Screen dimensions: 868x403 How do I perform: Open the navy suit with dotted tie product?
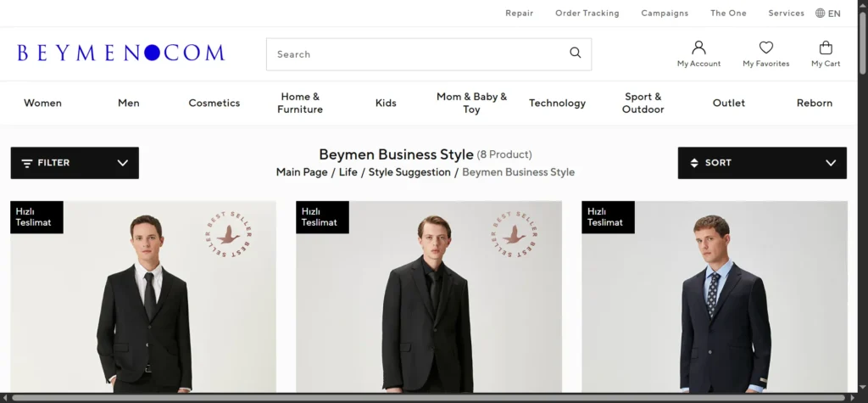click(x=715, y=297)
